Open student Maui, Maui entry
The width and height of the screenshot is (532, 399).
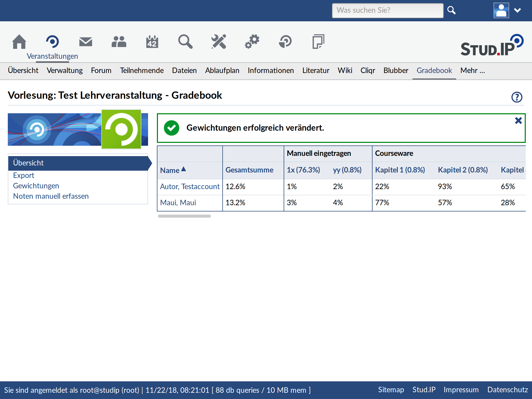pyautogui.click(x=178, y=203)
